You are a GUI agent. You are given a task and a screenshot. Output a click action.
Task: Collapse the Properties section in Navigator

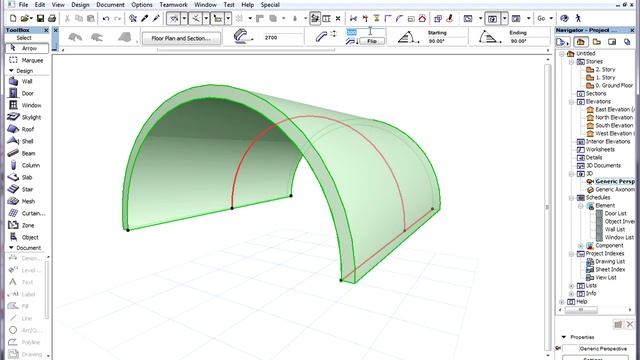(564, 337)
